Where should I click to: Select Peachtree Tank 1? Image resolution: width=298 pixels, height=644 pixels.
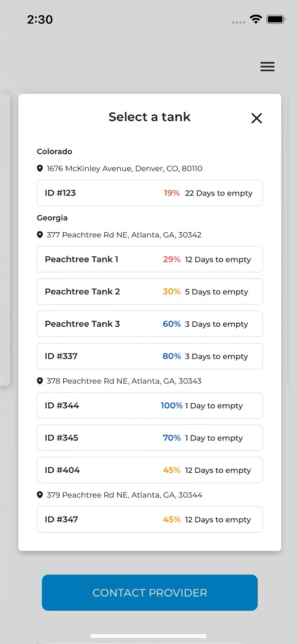tap(150, 259)
